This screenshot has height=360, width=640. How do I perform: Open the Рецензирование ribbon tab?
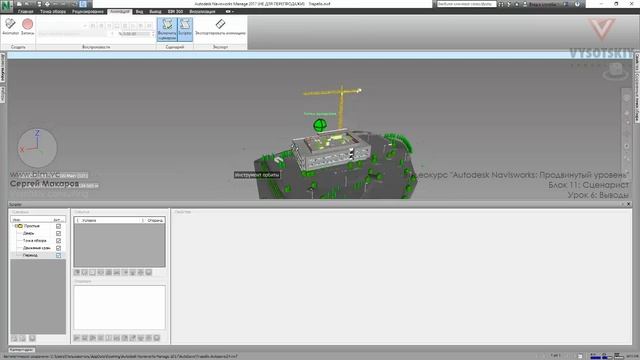coord(88,11)
